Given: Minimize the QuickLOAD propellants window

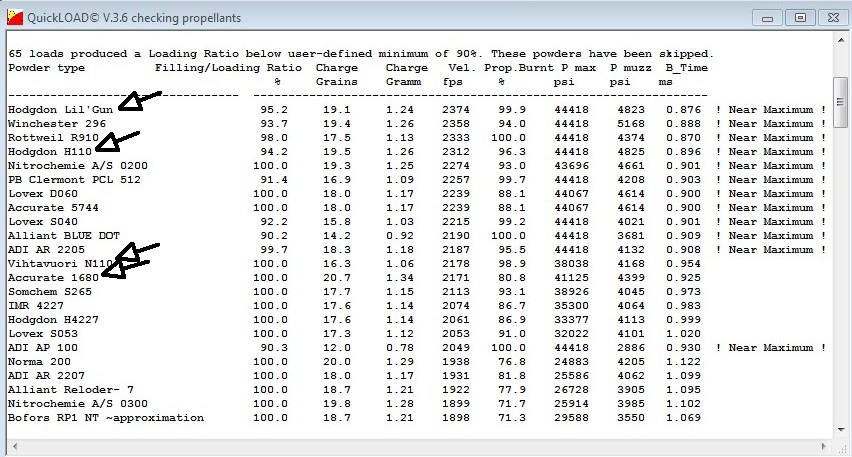Looking at the screenshot, I should click(x=767, y=18).
